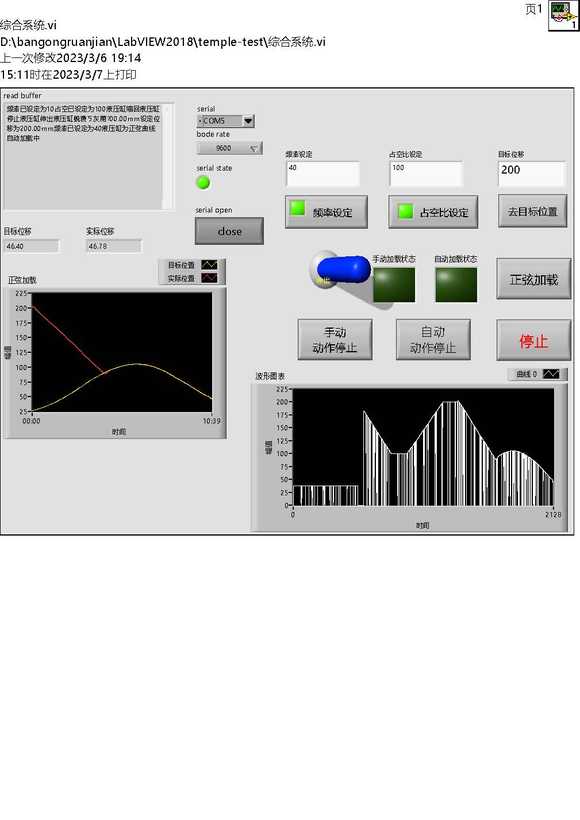Click the serial state green LED indicator
This screenshot has height=820, width=580.
point(203,183)
